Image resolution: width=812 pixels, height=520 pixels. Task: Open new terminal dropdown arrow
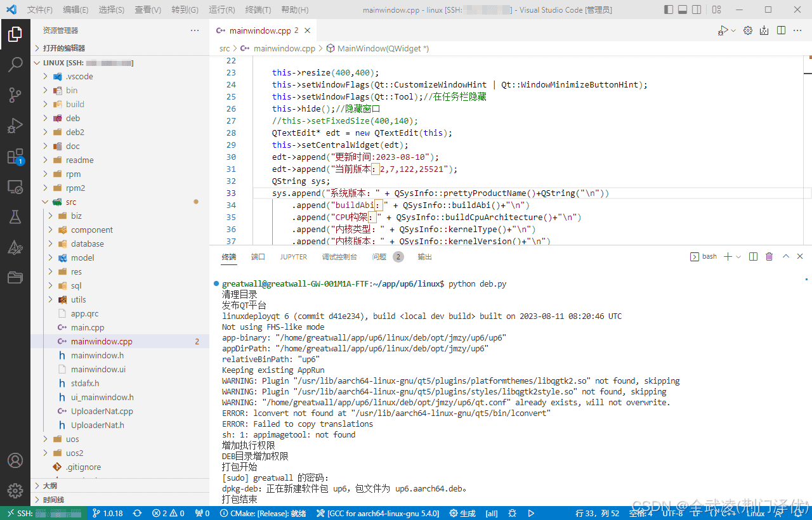pyautogui.click(x=738, y=257)
